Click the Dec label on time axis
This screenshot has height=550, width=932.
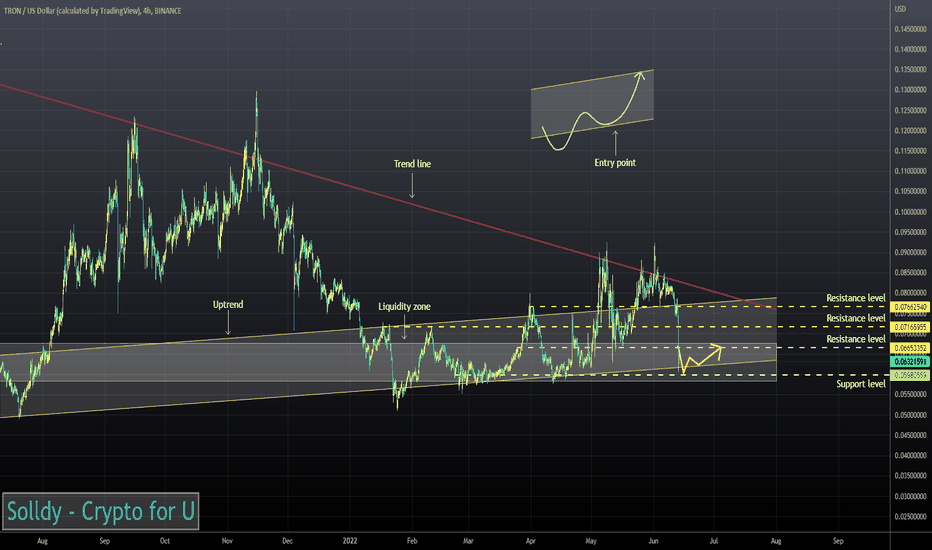click(x=287, y=541)
